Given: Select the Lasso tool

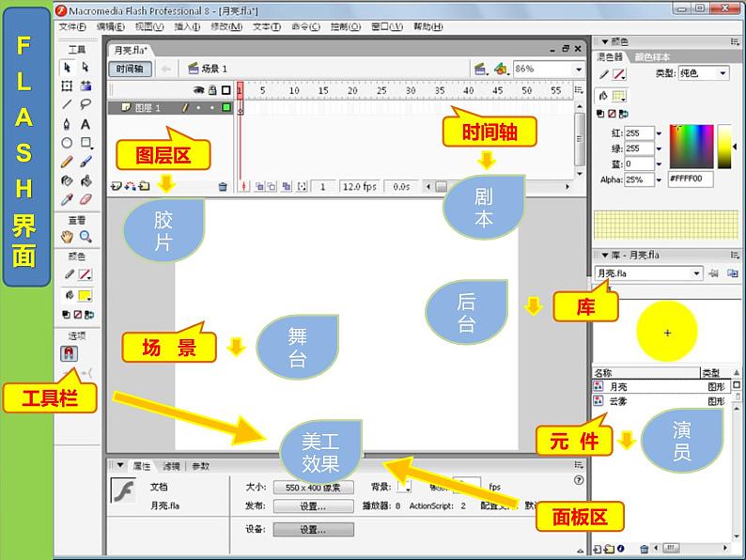Looking at the screenshot, I should [x=85, y=104].
